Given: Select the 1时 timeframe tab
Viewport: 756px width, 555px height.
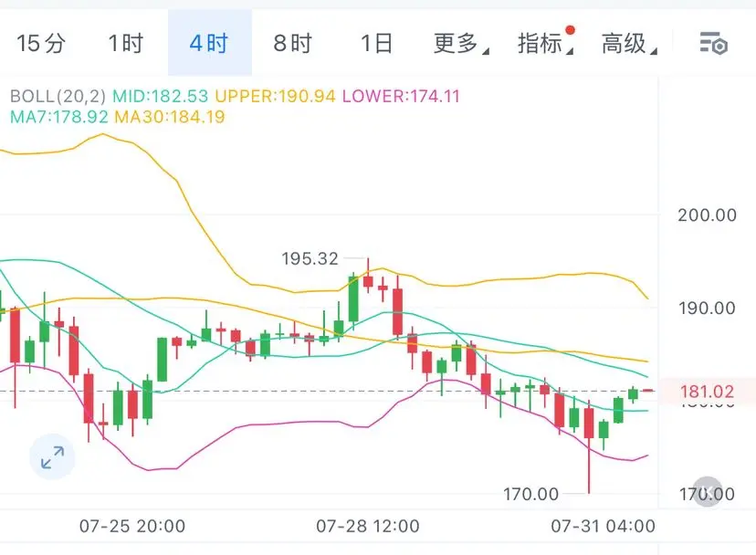Looking at the screenshot, I should pyautogui.click(x=125, y=44).
